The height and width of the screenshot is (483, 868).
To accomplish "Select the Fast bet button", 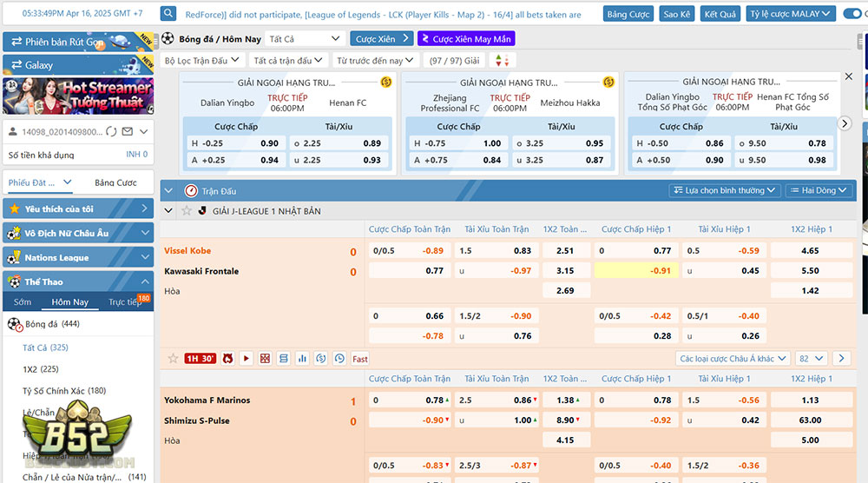I will 360,359.
